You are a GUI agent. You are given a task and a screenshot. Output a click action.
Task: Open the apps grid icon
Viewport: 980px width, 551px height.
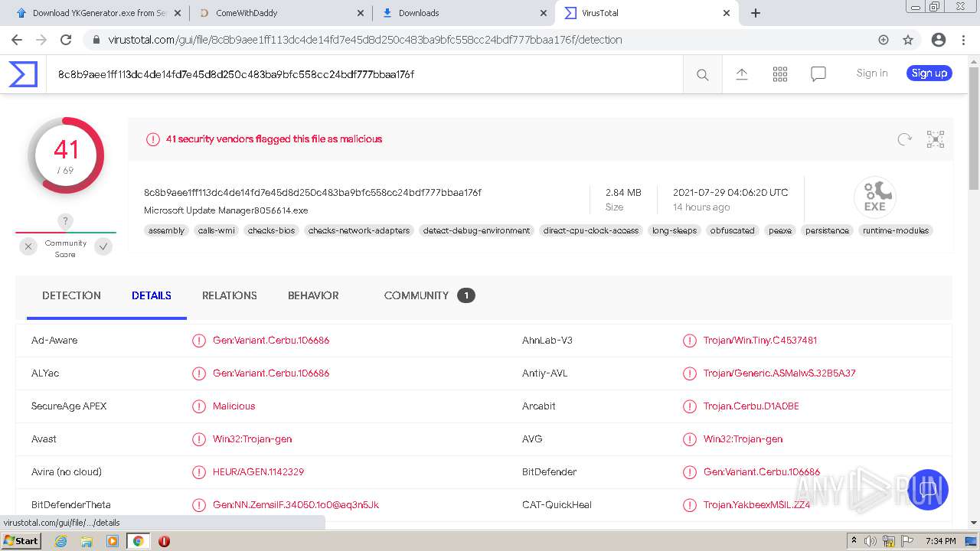[x=780, y=74]
